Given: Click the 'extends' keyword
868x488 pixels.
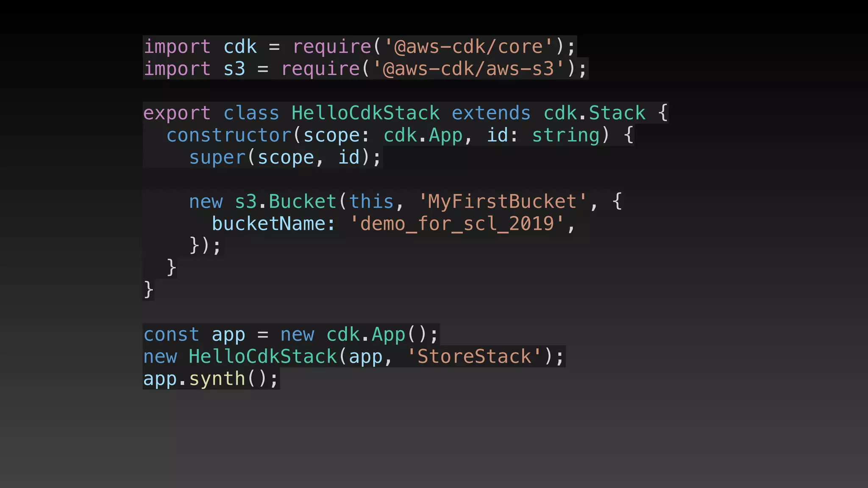Looking at the screenshot, I should point(491,113).
